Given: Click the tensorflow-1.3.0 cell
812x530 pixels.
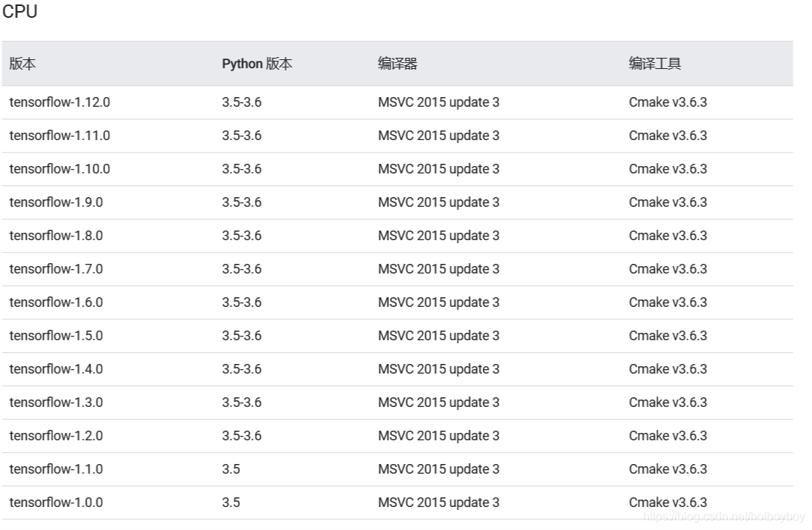Looking at the screenshot, I should (56, 403).
